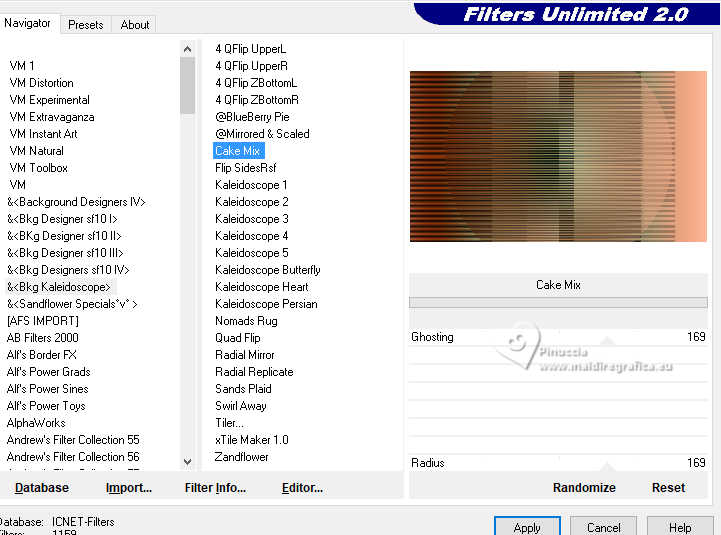
Task: Select AlphaWorks category
Action: 36,423
